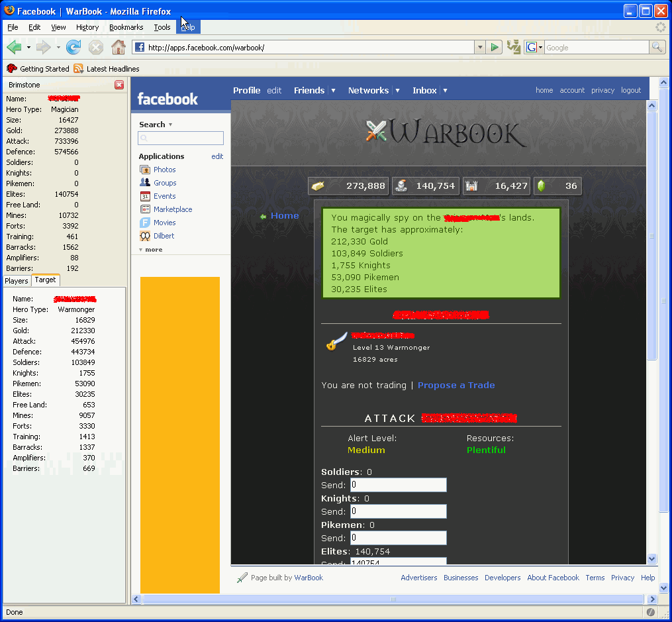The width and height of the screenshot is (672, 622).
Task: Click the WarBook frame scroll down arrow
Action: pos(652,558)
